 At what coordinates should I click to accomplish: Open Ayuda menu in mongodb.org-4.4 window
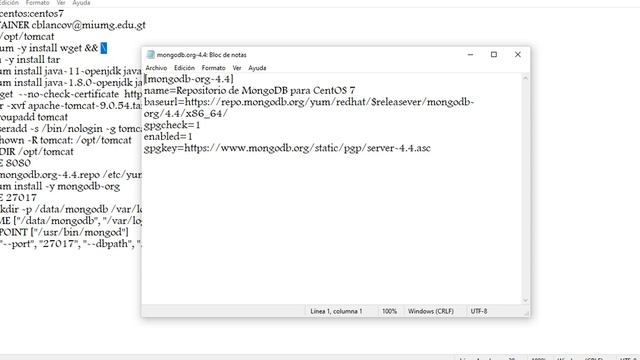(x=257, y=68)
